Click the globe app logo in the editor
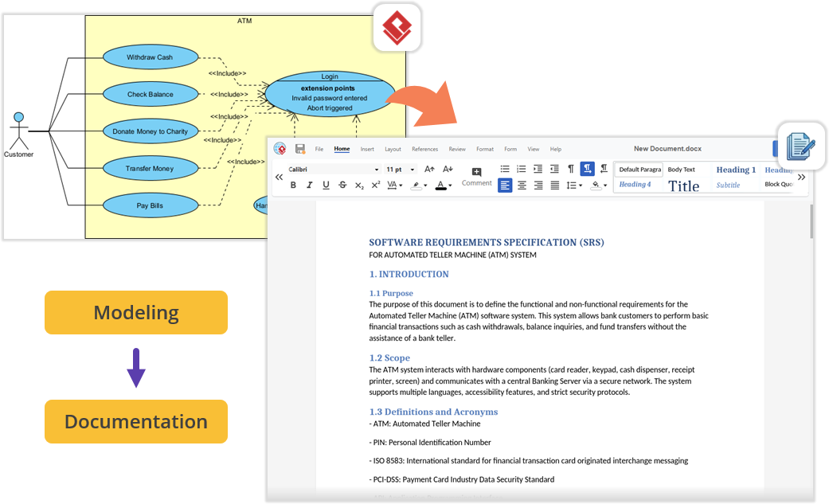The height and width of the screenshot is (504, 829). (x=280, y=149)
